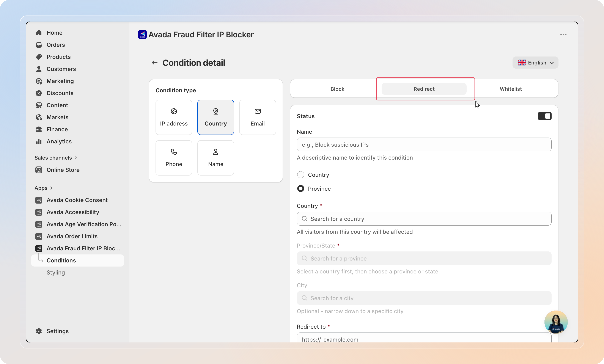This screenshot has height=364, width=604.
Task: Select the Phone condition type
Action: click(x=174, y=158)
